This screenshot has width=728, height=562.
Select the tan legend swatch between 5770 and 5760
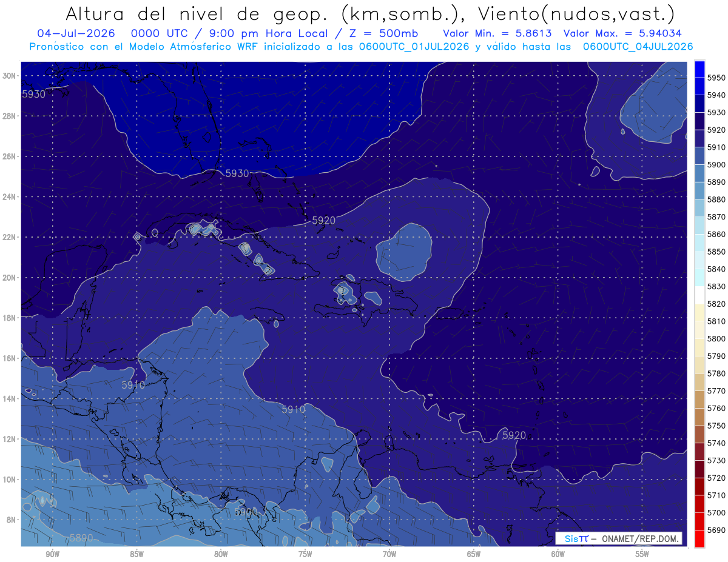(699, 400)
